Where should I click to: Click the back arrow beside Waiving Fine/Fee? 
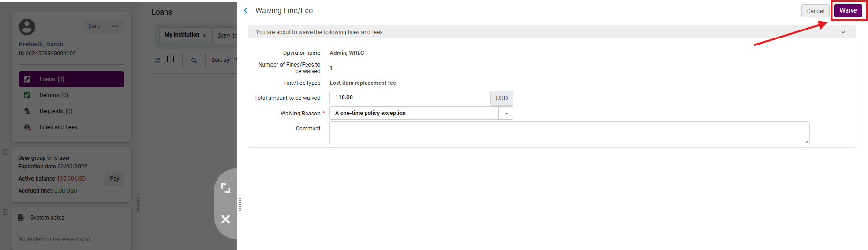coord(246,10)
